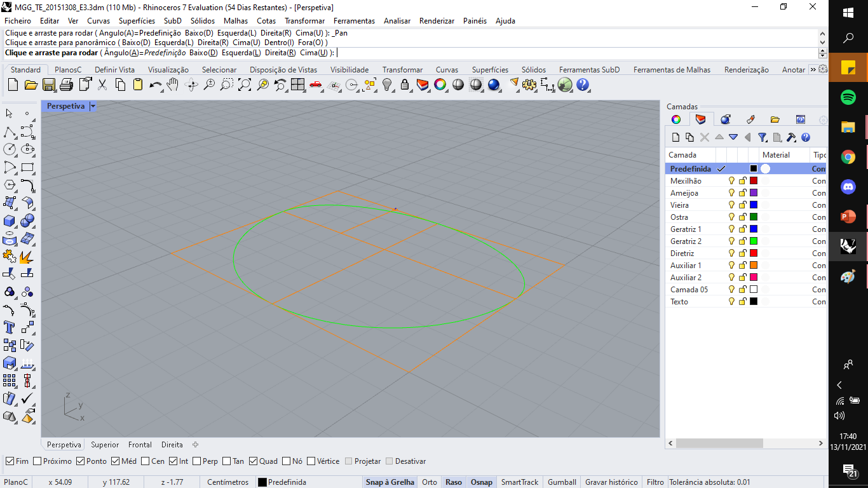Click the red car icon in the toolbar
The image size is (868, 488).
tap(316, 85)
